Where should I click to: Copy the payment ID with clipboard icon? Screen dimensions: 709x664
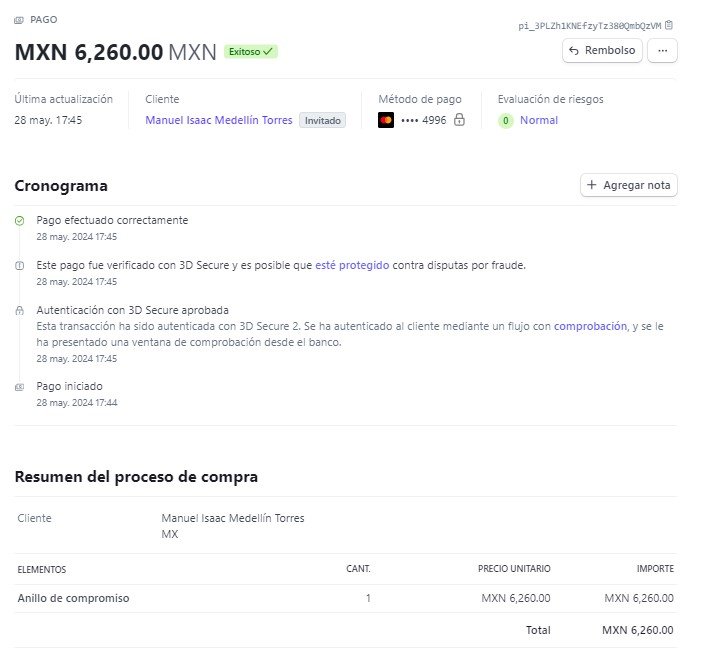coord(669,25)
